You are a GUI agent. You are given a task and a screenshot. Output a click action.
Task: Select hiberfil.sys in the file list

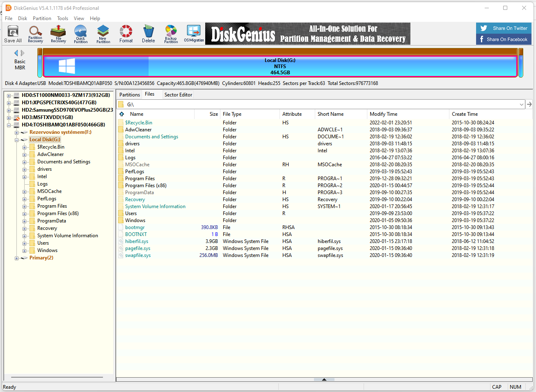[x=137, y=241]
